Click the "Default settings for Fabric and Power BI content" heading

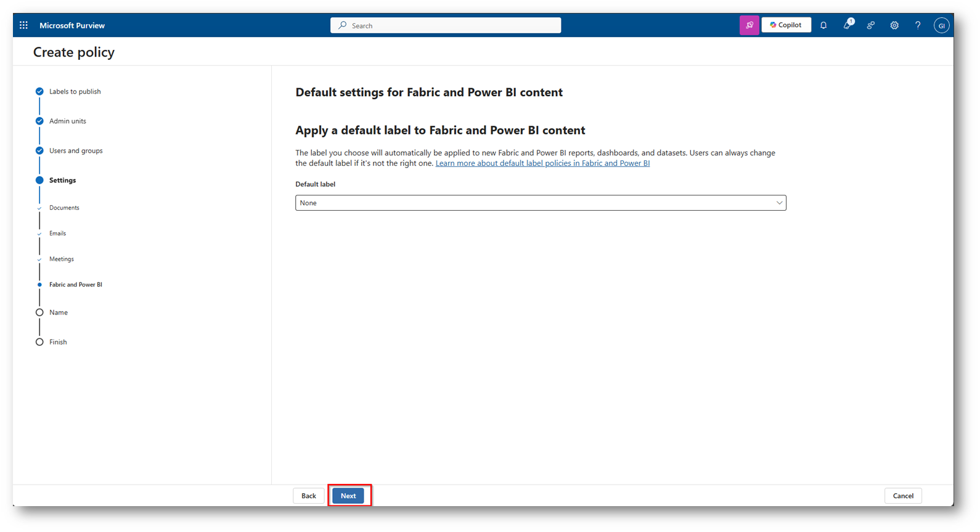point(429,92)
